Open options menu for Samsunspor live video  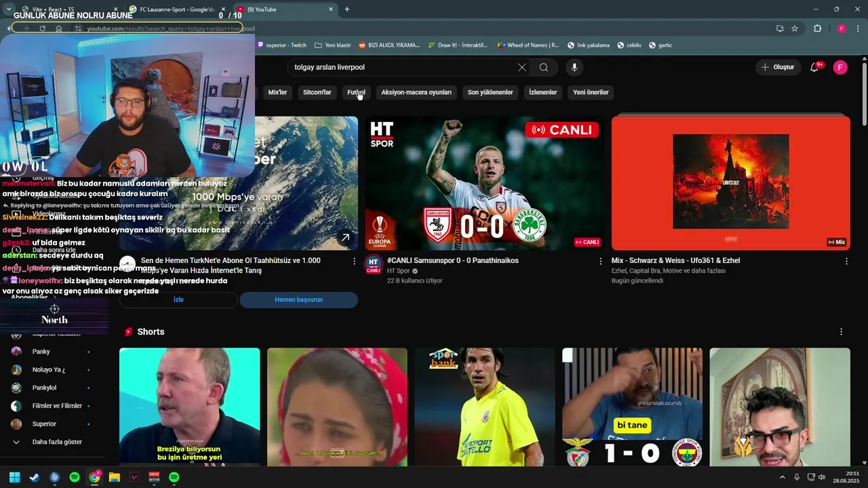tap(600, 261)
